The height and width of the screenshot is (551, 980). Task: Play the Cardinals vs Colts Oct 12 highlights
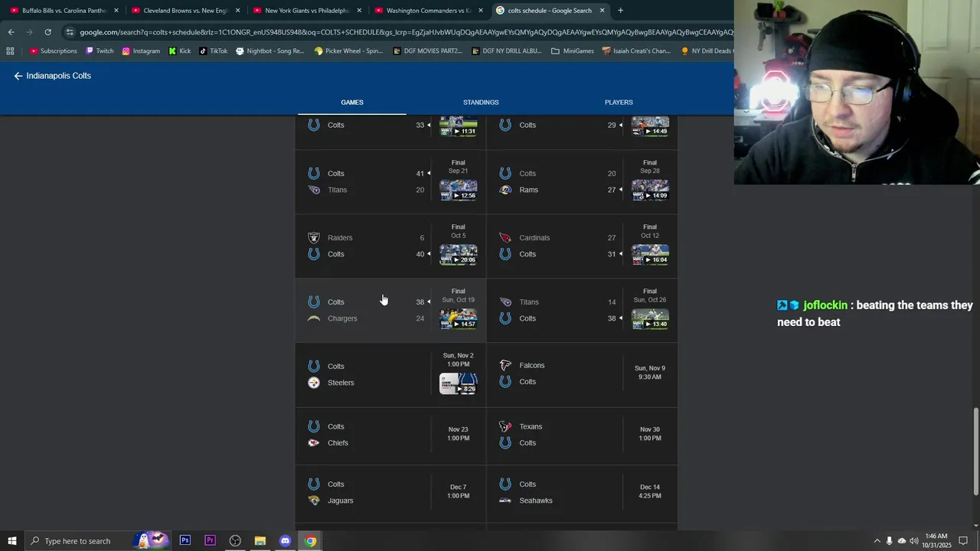coord(650,254)
